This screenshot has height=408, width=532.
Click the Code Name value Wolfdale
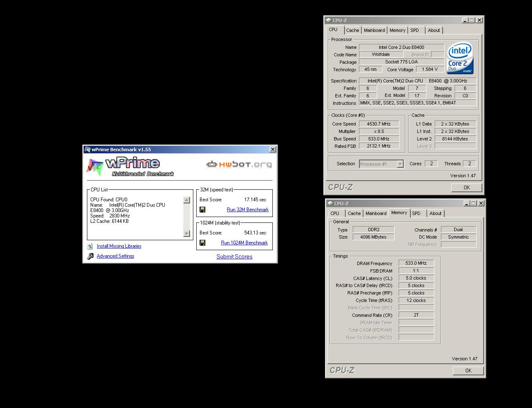tap(381, 54)
